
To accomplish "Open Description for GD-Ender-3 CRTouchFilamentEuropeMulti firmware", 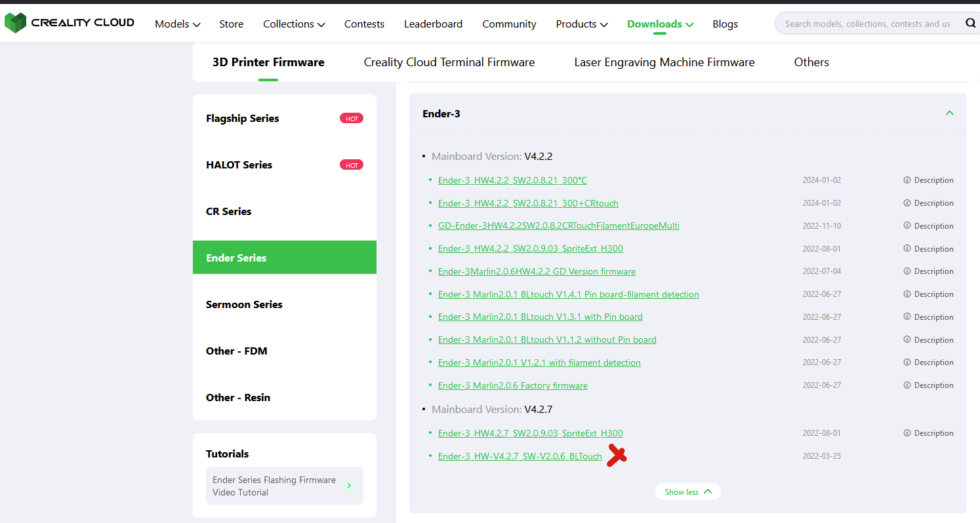I will pyautogui.click(x=929, y=225).
